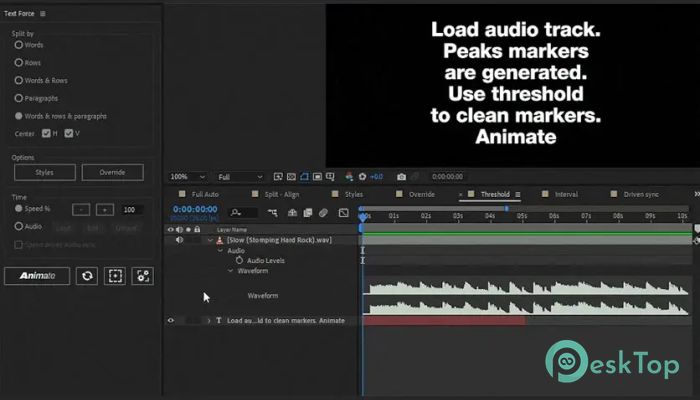This screenshot has height=400, width=700.
Task: Increase speed with the plus button
Action: 105,210
